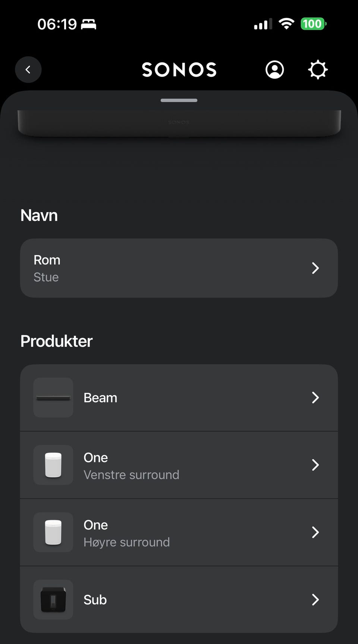Tap the Wi-Fi status icon
This screenshot has width=358, height=644.
tap(286, 24)
